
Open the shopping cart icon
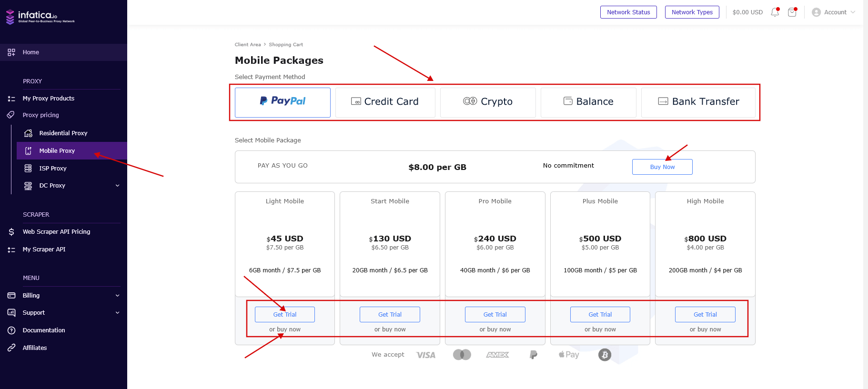[x=792, y=12]
